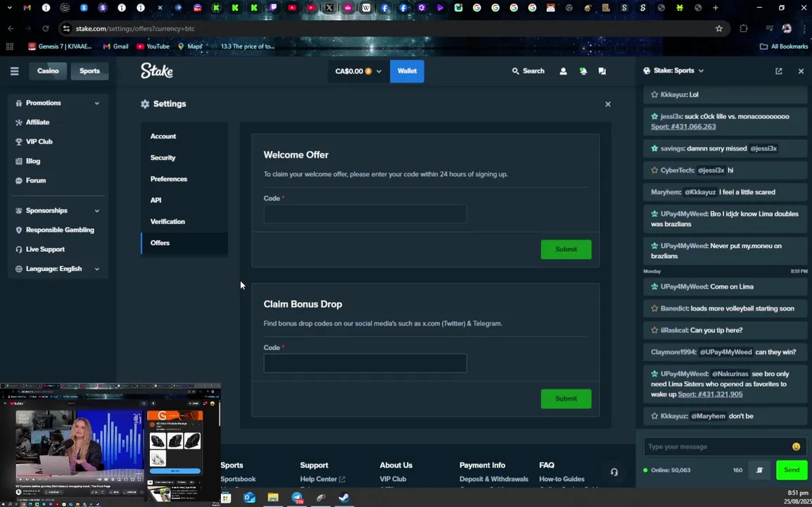Submit the Claim Bonus Drop code
The height and width of the screenshot is (507, 812).
click(x=566, y=399)
